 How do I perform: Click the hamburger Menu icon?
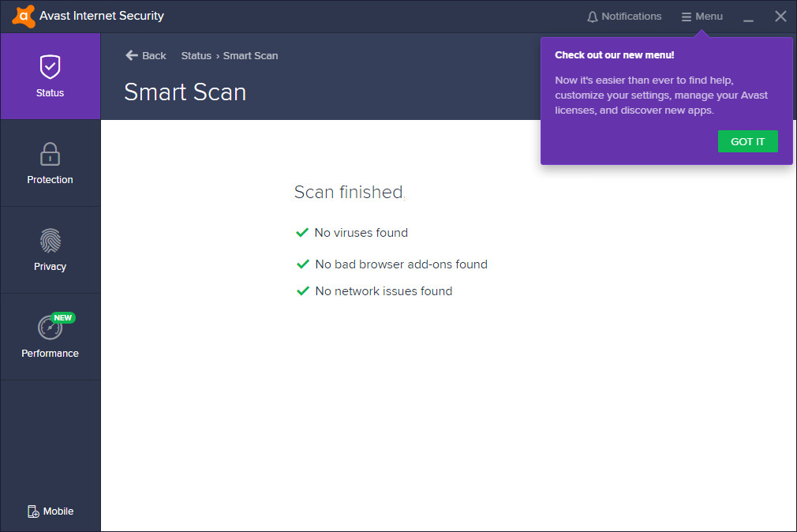pyautogui.click(x=687, y=17)
